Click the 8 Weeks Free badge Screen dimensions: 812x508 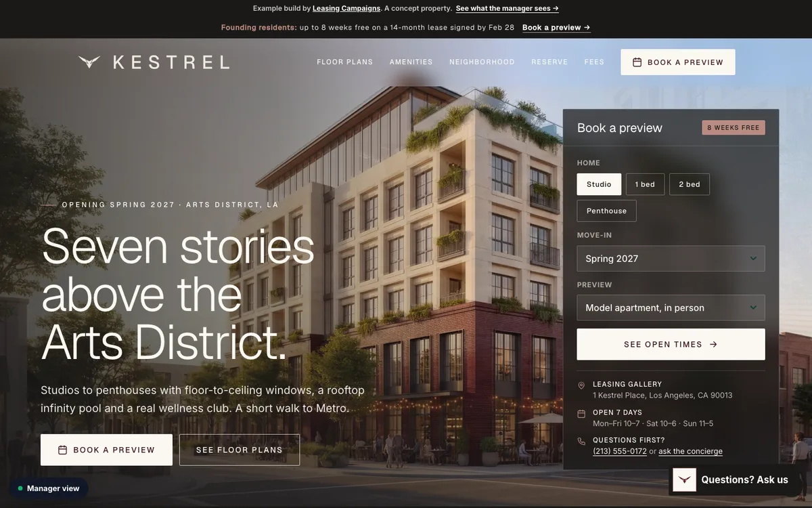coord(734,127)
